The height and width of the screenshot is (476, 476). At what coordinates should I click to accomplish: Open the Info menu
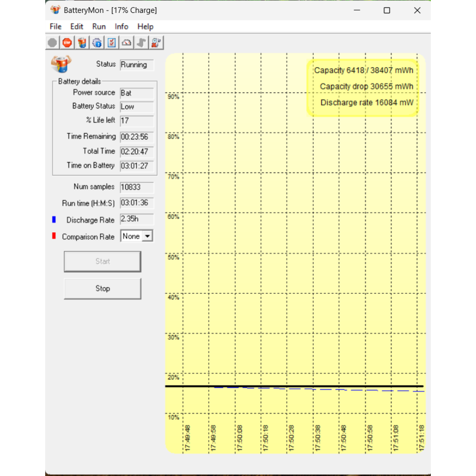pyautogui.click(x=121, y=27)
